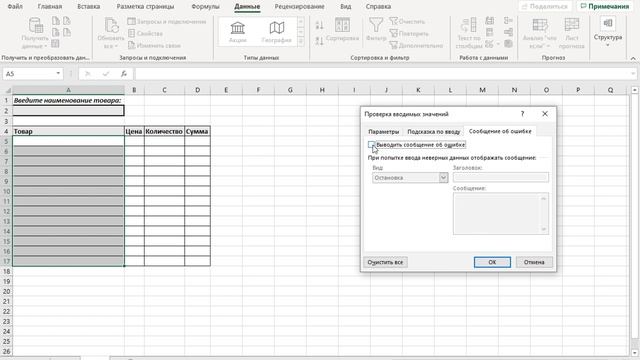The width and height of the screenshot is (640, 360).
Task: Close the Проверка вводимых значений dialog
Action: coord(545,114)
